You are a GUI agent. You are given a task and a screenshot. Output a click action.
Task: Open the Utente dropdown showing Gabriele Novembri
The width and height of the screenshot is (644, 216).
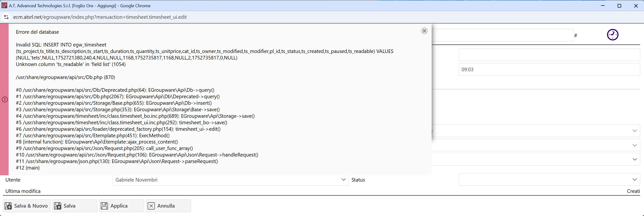(x=231, y=180)
